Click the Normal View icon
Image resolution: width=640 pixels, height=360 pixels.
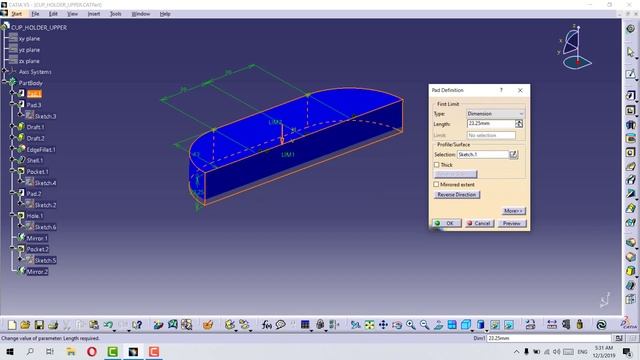tap(438, 325)
